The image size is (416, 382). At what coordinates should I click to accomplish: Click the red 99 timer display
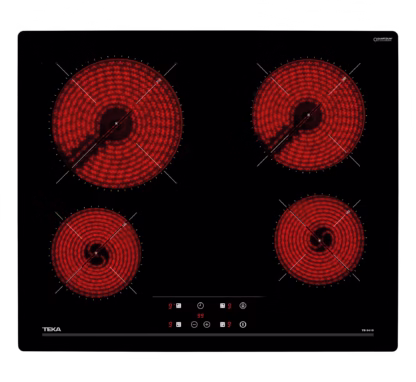click(200, 315)
